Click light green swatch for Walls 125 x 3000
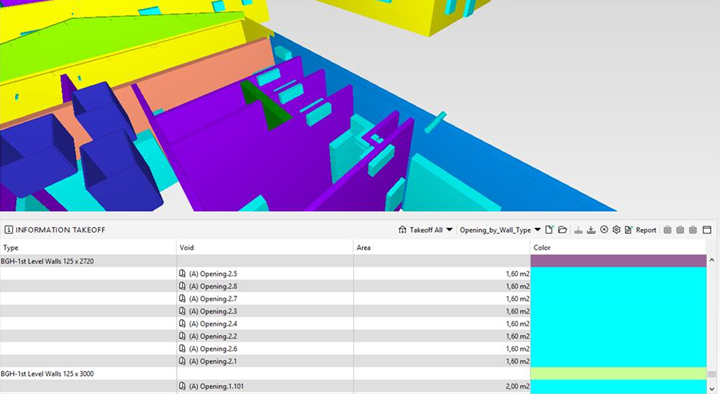Screen dimensions: 720x394 619,373
